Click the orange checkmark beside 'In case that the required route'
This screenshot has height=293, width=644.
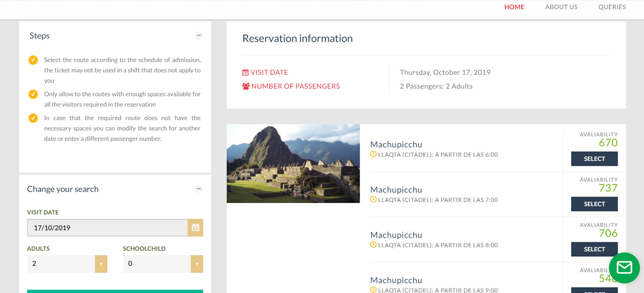[33, 118]
